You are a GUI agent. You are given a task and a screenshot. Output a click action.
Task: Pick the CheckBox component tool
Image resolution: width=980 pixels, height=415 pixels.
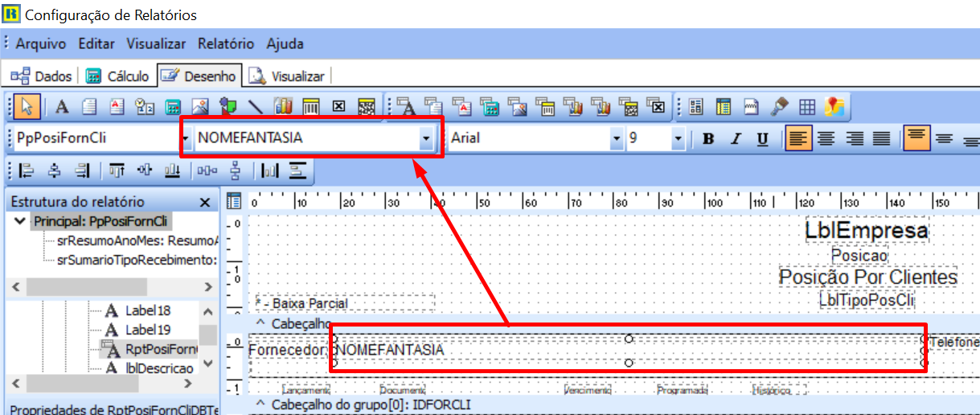coord(338,105)
